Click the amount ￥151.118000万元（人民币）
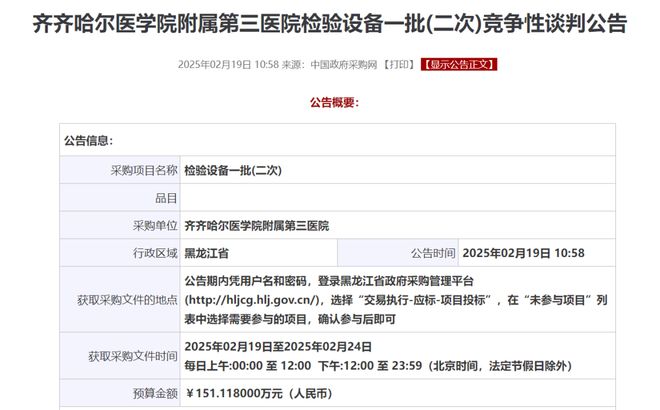Viewport: 660px width, 410px height. pyautogui.click(x=259, y=394)
